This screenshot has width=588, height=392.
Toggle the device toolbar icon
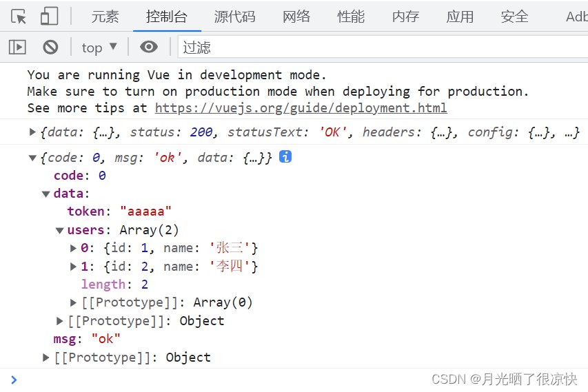tap(49, 17)
